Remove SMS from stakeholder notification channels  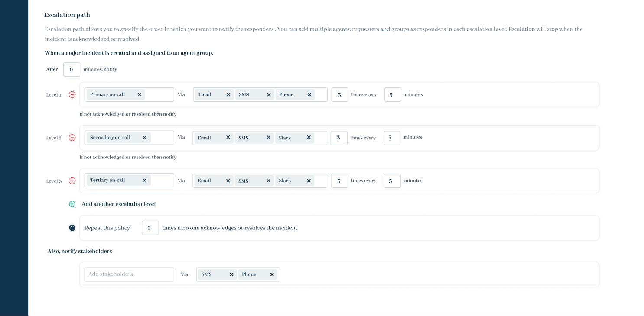pos(231,274)
